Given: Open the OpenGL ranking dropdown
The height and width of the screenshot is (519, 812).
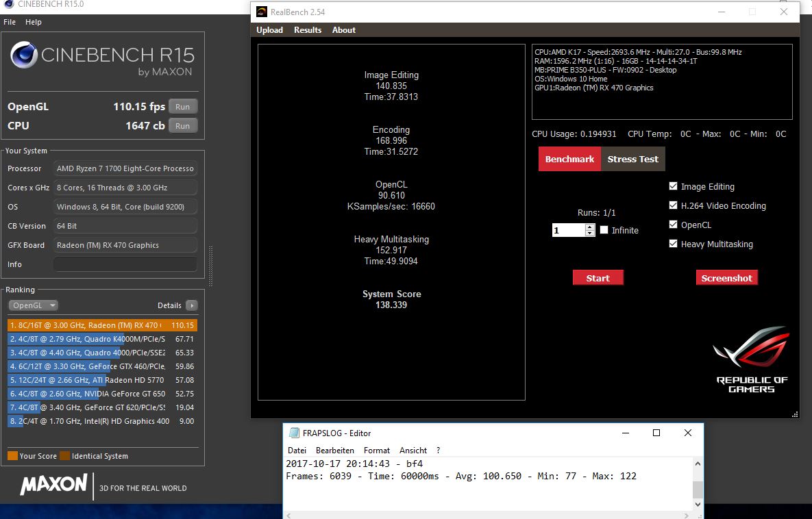Looking at the screenshot, I should tap(33, 305).
